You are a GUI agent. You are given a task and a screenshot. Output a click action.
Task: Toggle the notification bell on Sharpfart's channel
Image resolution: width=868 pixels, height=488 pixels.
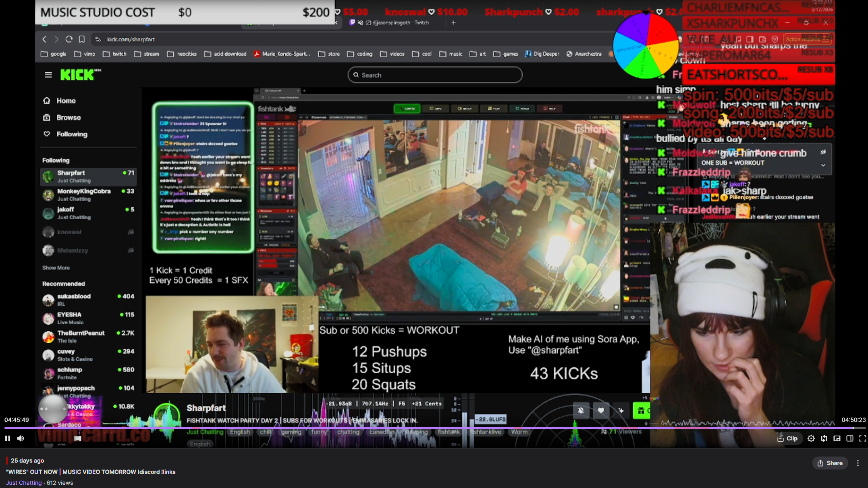(x=581, y=411)
